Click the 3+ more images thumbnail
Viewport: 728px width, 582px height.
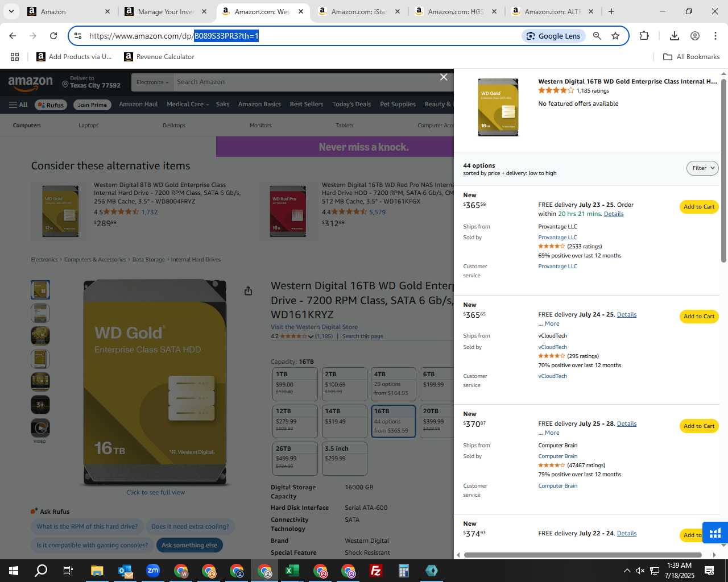40,405
